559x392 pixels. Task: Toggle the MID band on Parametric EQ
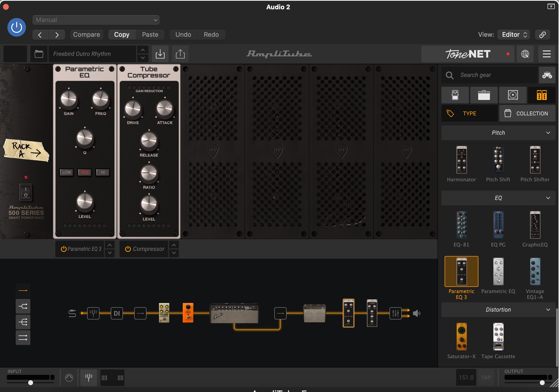tap(85, 172)
